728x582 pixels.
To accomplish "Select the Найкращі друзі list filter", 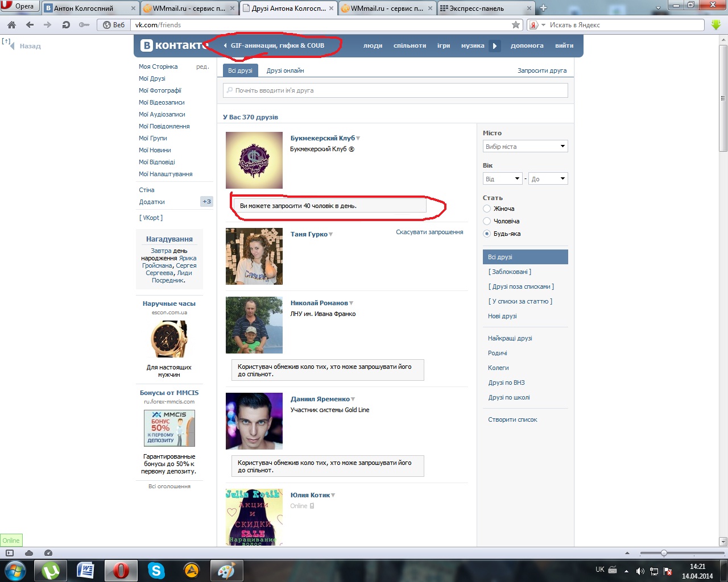I will (510, 338).
